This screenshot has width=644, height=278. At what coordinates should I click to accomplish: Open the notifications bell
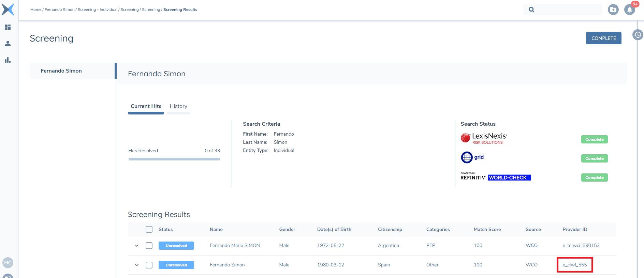(x=629, y=10)
